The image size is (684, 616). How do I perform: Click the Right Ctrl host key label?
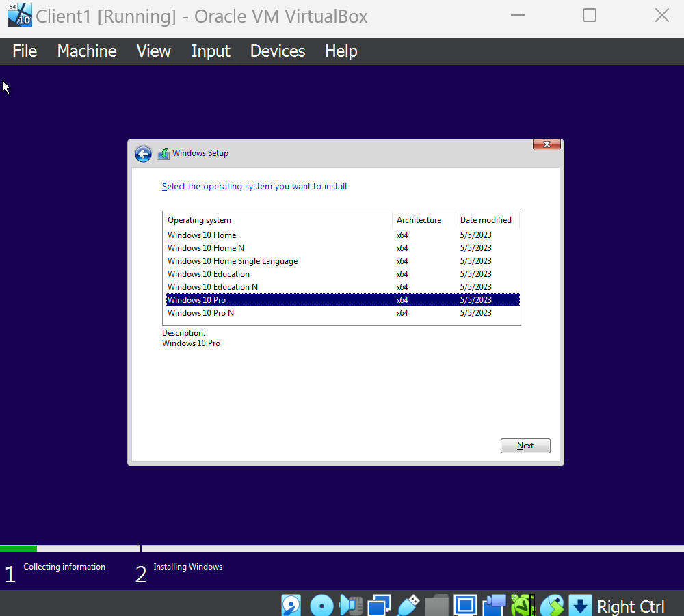pyautogui.click(x=631, y=606)
